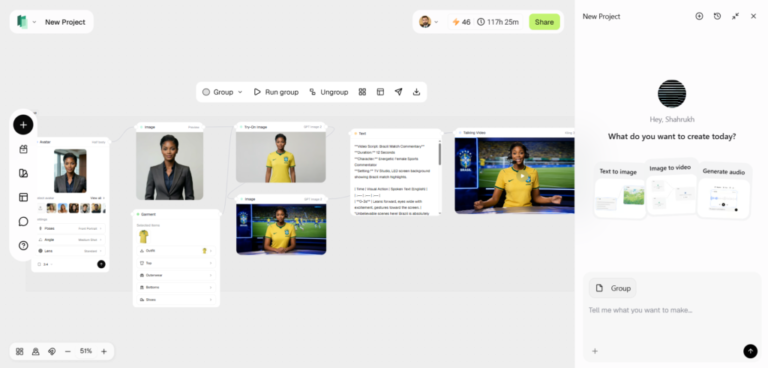The width and height of the screenshot is (768, 368).
Task: Click the Garment node title
Action: (x=148, y=214)
